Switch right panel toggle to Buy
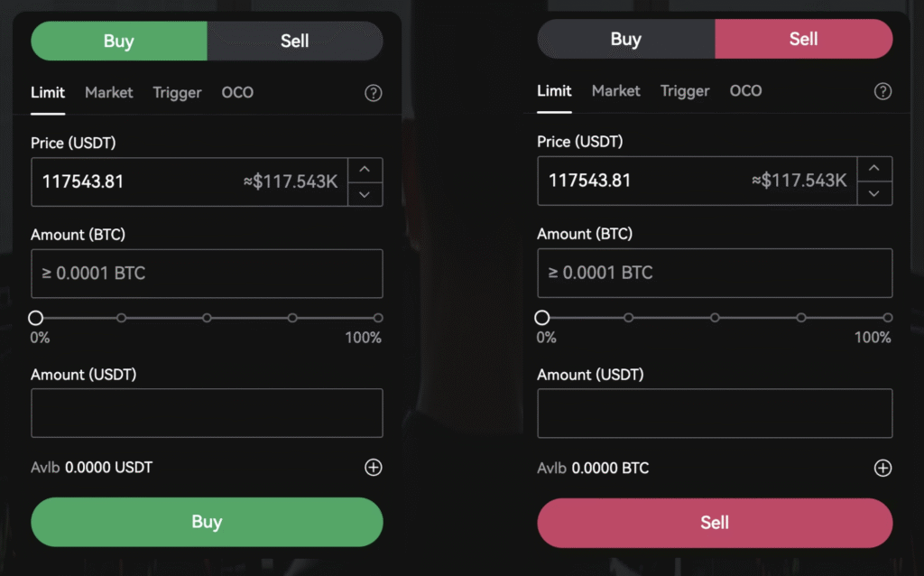Viewport: 924px width, 576px height. [625, 39]
